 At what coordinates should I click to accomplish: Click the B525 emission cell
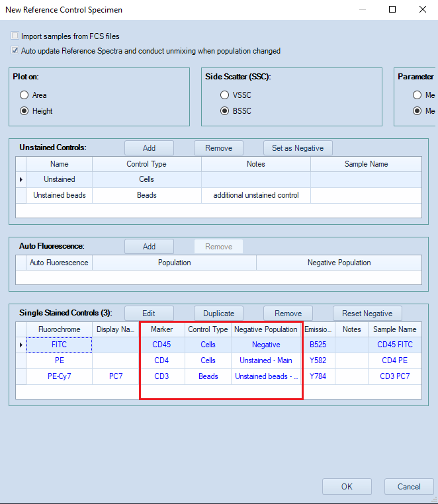[x=318, y=345]
